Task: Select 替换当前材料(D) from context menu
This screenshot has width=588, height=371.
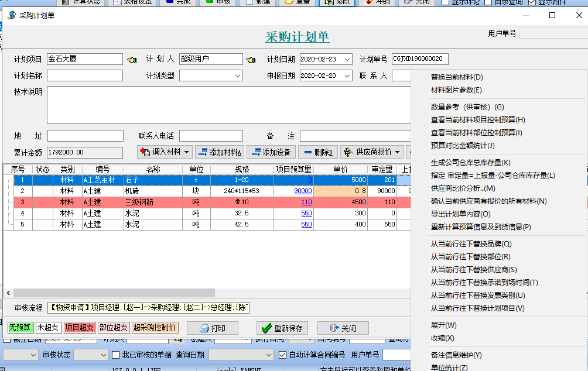Action: coord(457,77)
